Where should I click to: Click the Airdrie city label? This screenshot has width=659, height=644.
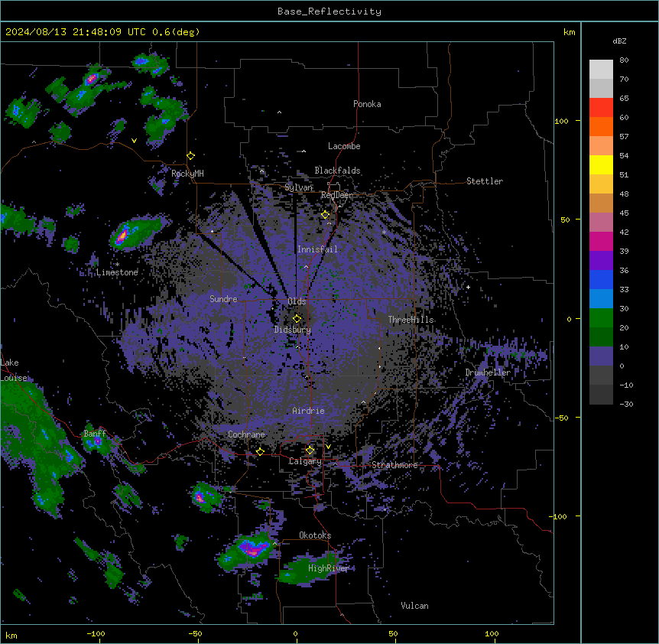(308, 411)
